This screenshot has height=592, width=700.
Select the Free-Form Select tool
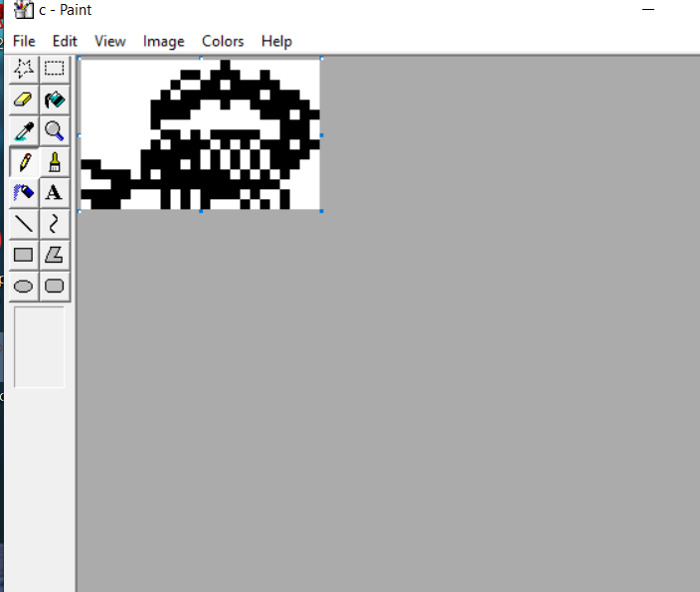24,69
